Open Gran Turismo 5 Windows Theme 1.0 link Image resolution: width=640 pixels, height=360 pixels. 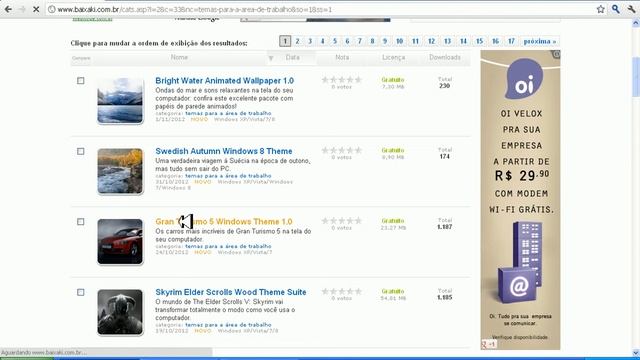pos(224,222)
